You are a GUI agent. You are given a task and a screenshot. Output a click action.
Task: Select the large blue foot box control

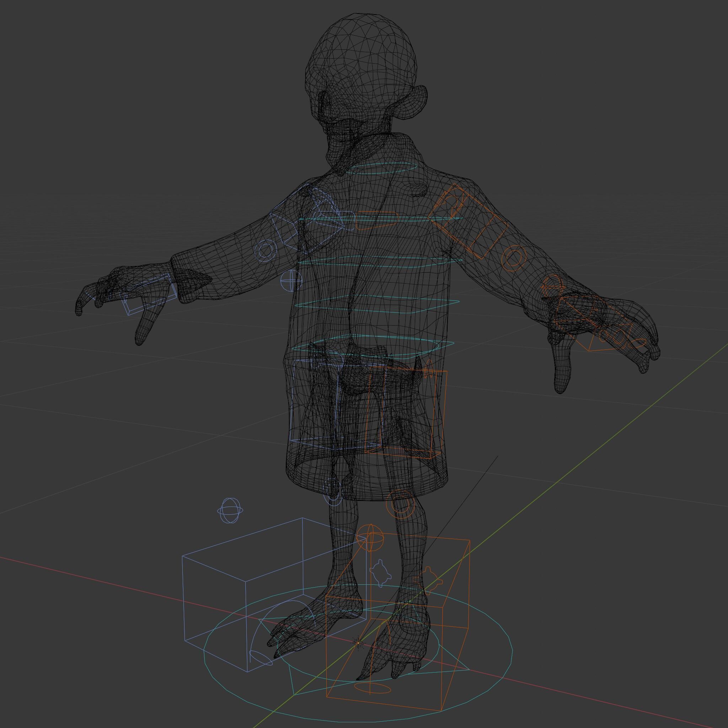(x=274, y=595)
